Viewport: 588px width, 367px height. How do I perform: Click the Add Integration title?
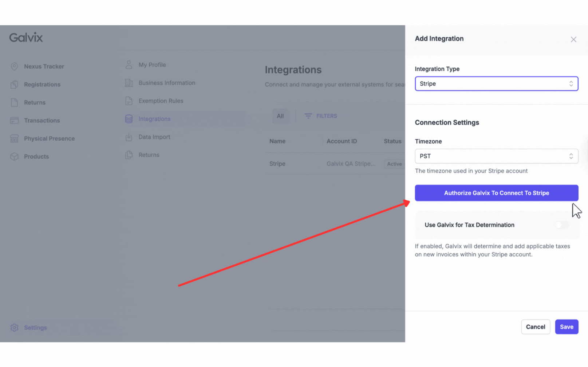439,39
